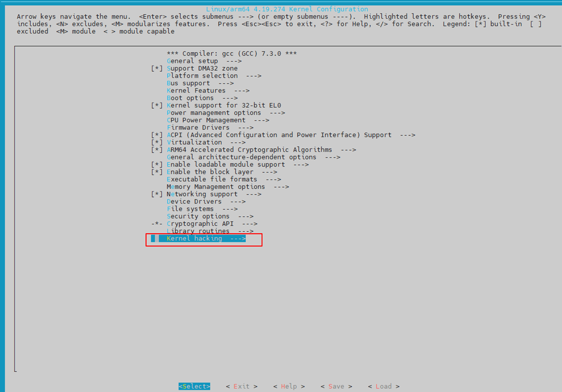Expand the File systems arrow
562x392 pixels.
click(x=230, y=209)
